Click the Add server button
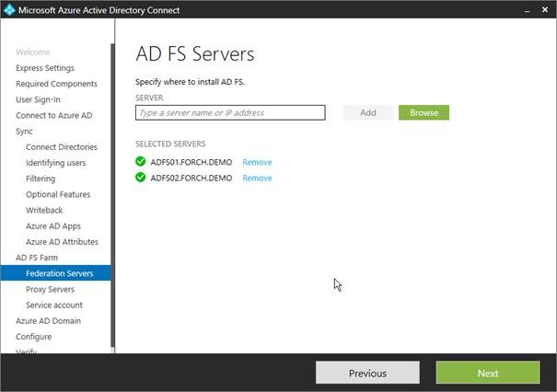The image size is (557, 392). pos(368,112)
